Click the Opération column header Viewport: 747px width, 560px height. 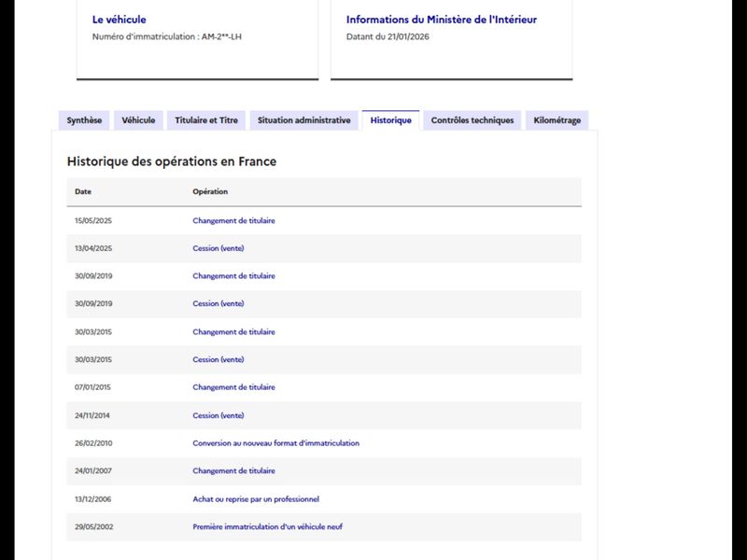point(210,191)
